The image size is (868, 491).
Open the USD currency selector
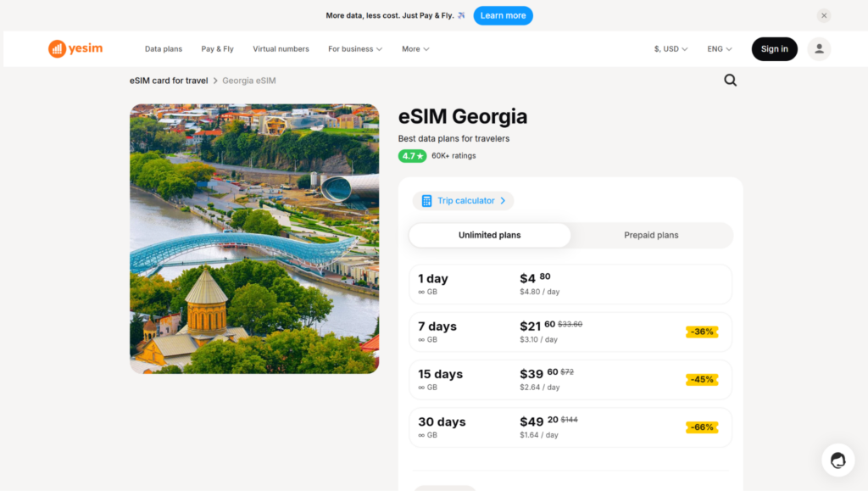coord(670,48)
